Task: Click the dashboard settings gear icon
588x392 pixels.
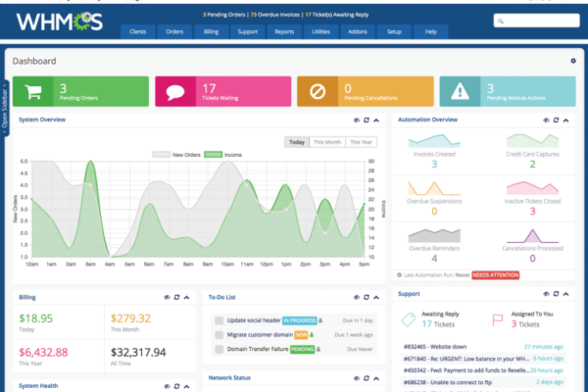Action: (574, 61)
